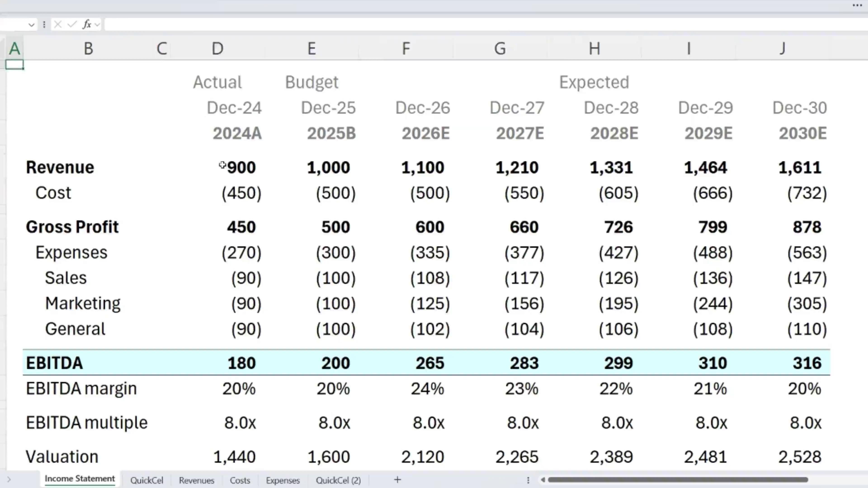This screenshot has width=868, height=488.
Task: Open the ellipsis menu at top right
Action: (857, 5)
